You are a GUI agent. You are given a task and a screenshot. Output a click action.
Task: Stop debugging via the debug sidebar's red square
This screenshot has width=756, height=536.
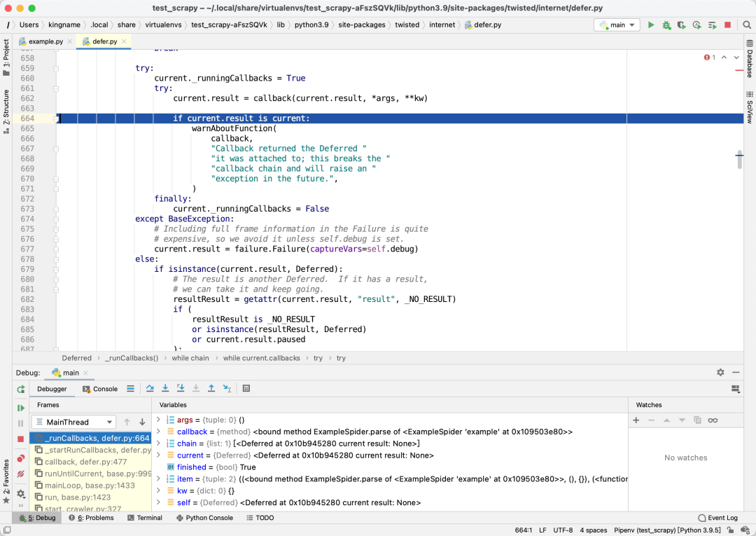tap(21, 439)
